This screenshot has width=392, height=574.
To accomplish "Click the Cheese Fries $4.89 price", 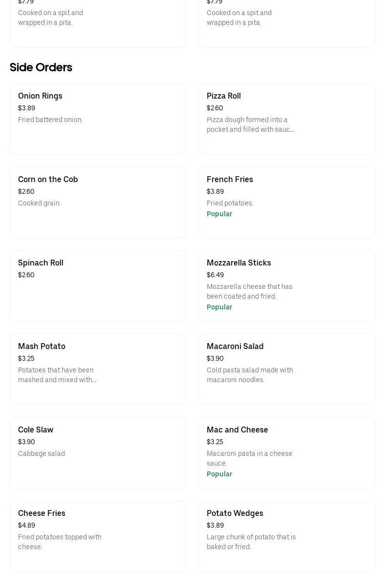I will [x=26, y=525].
